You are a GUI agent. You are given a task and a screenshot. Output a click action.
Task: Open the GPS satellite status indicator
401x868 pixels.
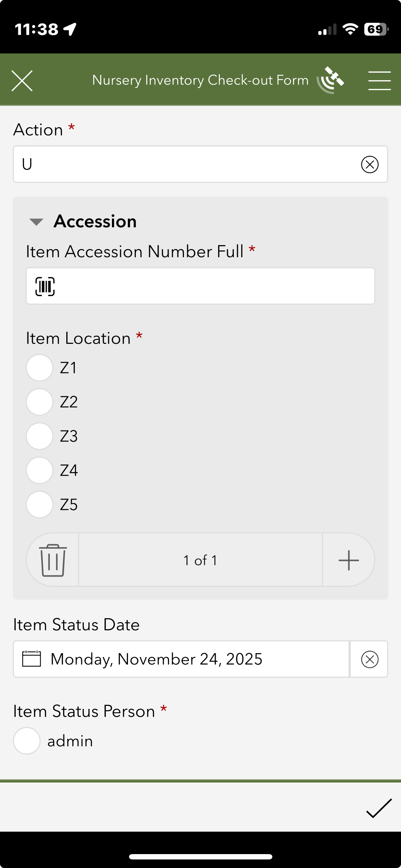330,79
